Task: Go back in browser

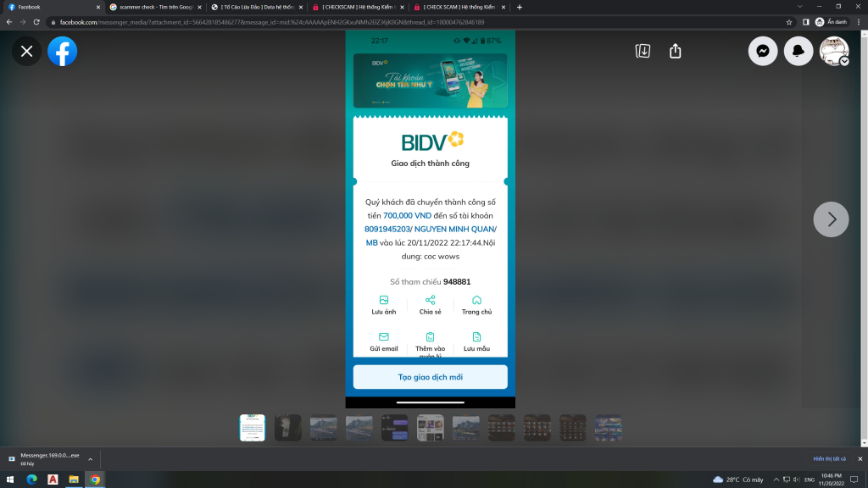Action: (9, 22)
